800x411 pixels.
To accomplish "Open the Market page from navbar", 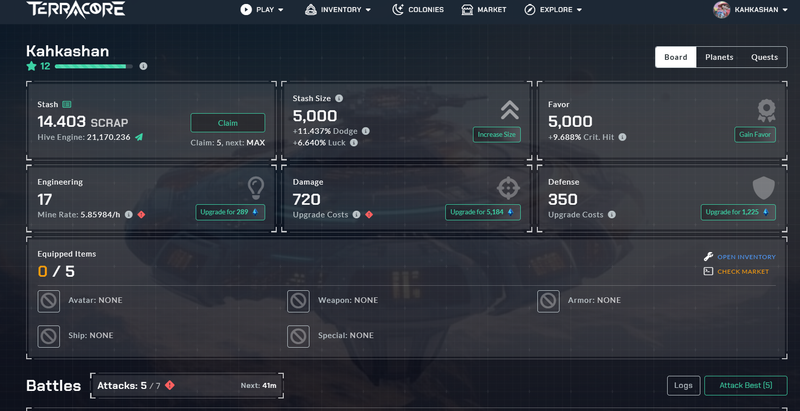I will click(x=484, y=10).
